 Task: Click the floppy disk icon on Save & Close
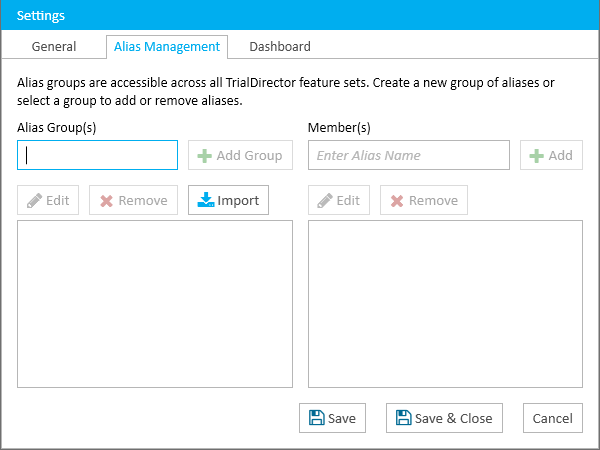(x=403, y=418)
